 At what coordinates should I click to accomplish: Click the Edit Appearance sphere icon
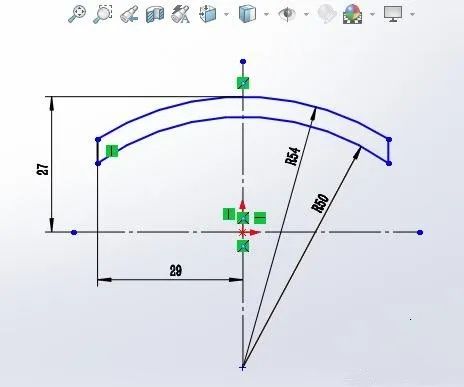pyautogui.click(x=326, y=14)
